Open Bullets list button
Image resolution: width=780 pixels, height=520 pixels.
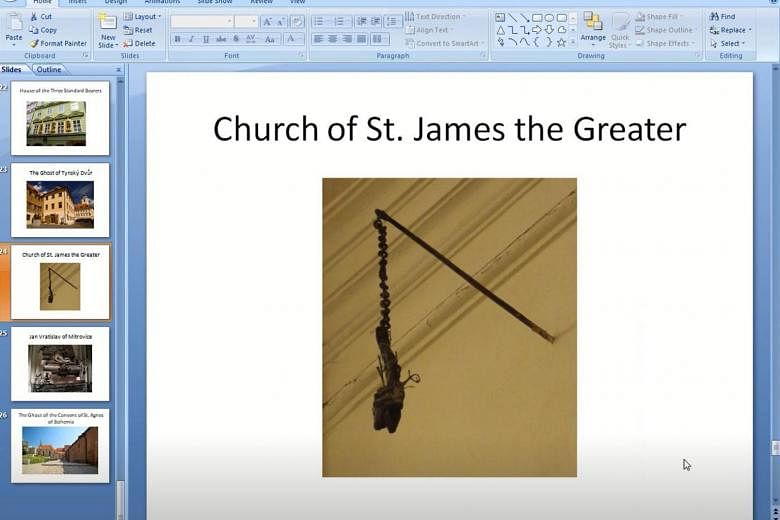[319, 21]
